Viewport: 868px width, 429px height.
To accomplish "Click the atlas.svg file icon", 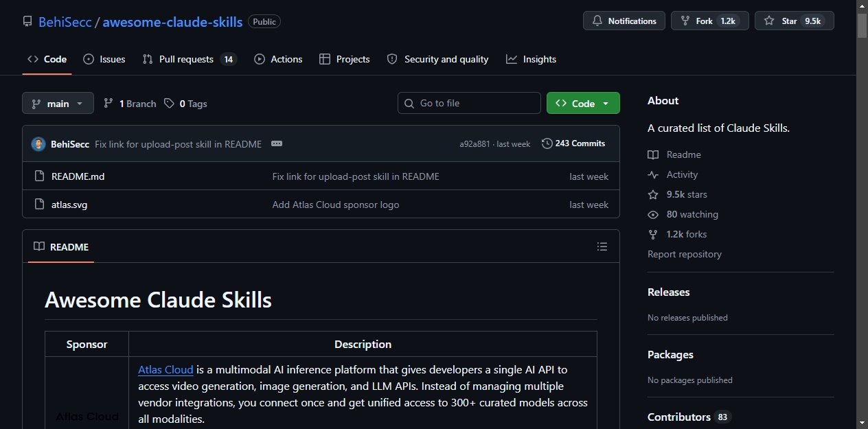I will (x=39, y=205).
